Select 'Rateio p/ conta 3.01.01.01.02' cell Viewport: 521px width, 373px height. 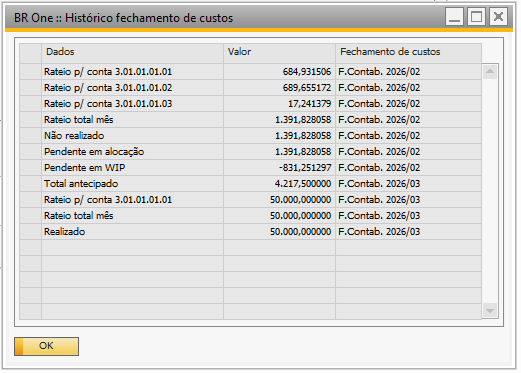(132, 88)
